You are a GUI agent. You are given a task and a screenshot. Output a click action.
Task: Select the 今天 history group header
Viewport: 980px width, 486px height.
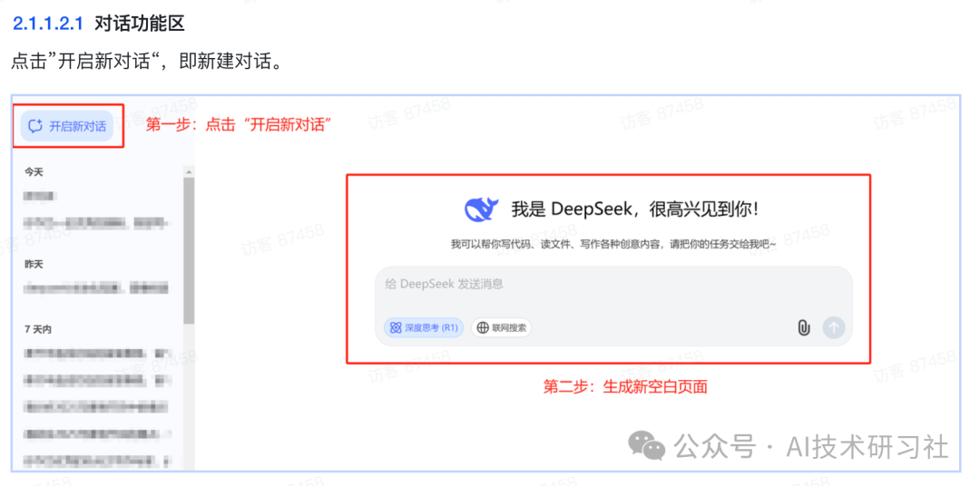click(34, 171)
